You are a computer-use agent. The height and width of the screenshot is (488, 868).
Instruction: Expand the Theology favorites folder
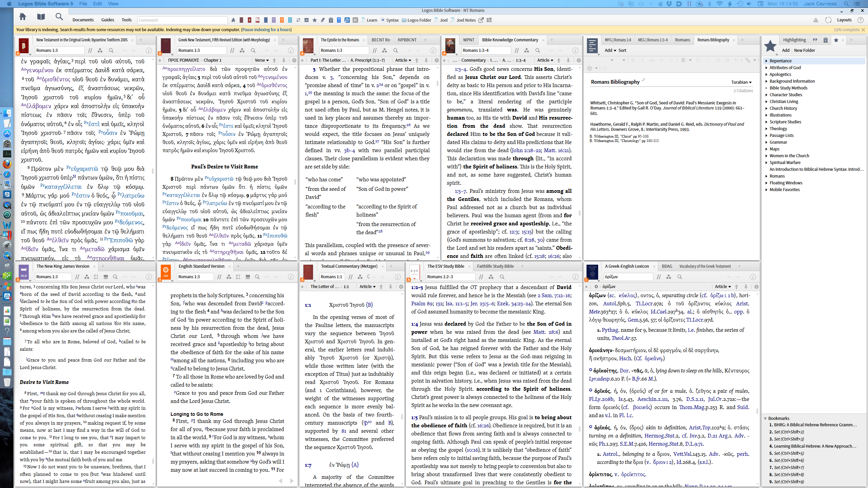(767, 128)
